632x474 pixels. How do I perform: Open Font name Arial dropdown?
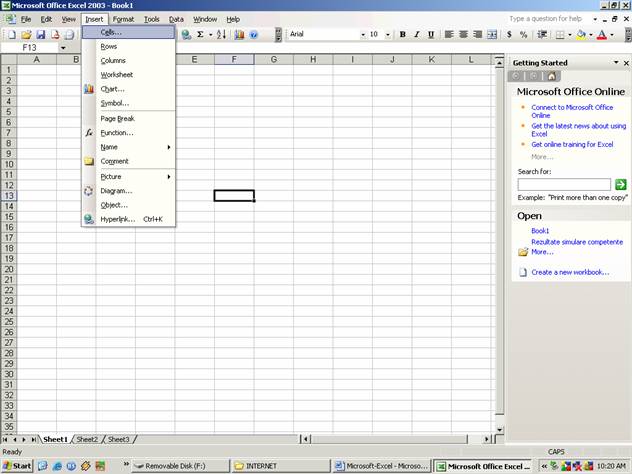coord(363,35)
